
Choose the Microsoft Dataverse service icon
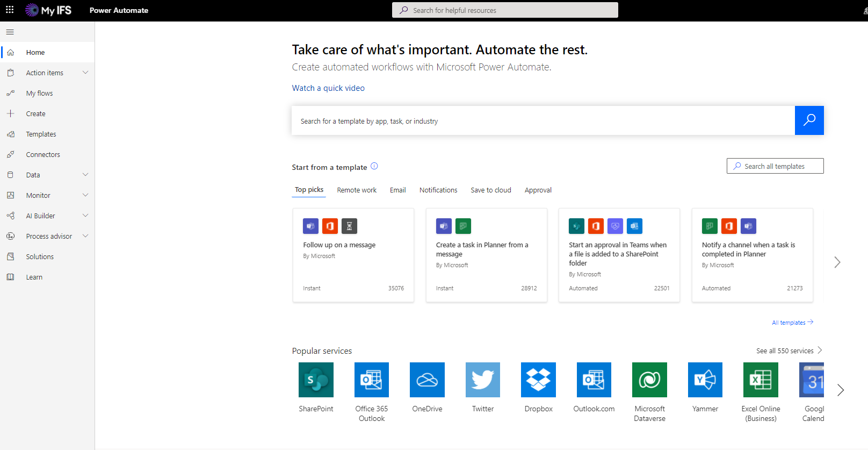click(649, 380)
